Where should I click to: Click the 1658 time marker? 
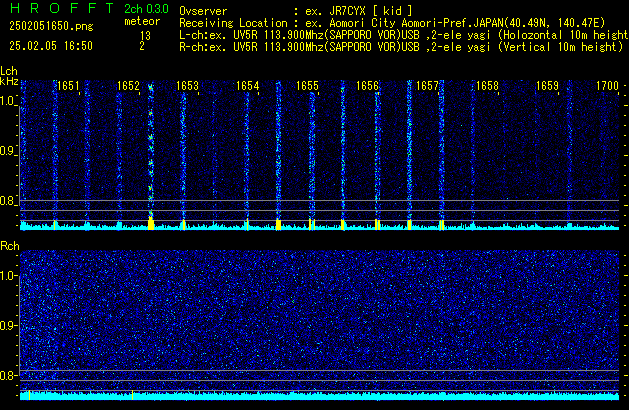pos(487,86)
